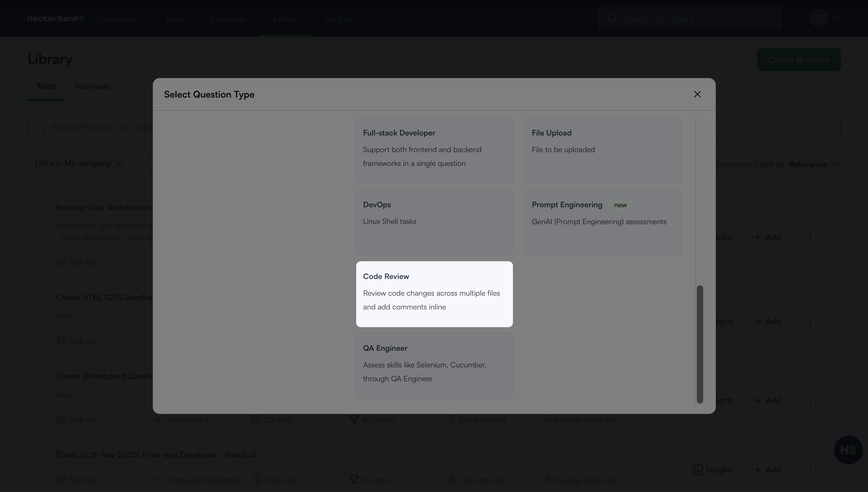Click the search magnifier in top bar

[612, 18]
